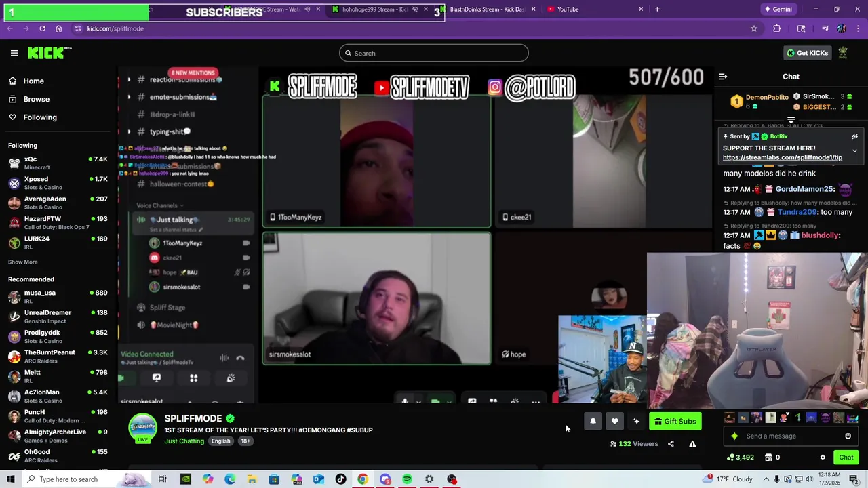This screenshot has height=488, width=868.
Task: Open Following in sidebar
Action: click(39, 117)
